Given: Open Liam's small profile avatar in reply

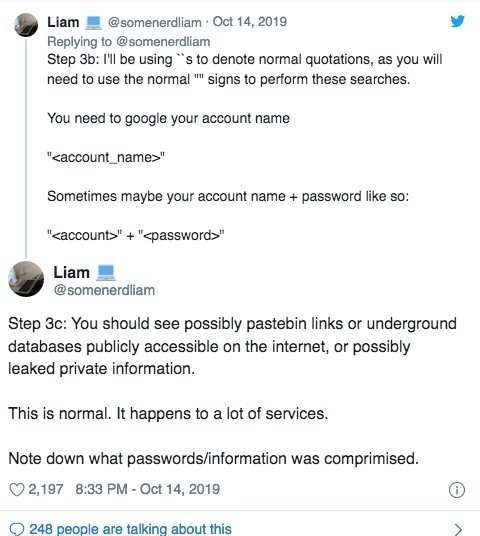Looking at the screenshot, I should pyautogui.click(x=26, y=25).
